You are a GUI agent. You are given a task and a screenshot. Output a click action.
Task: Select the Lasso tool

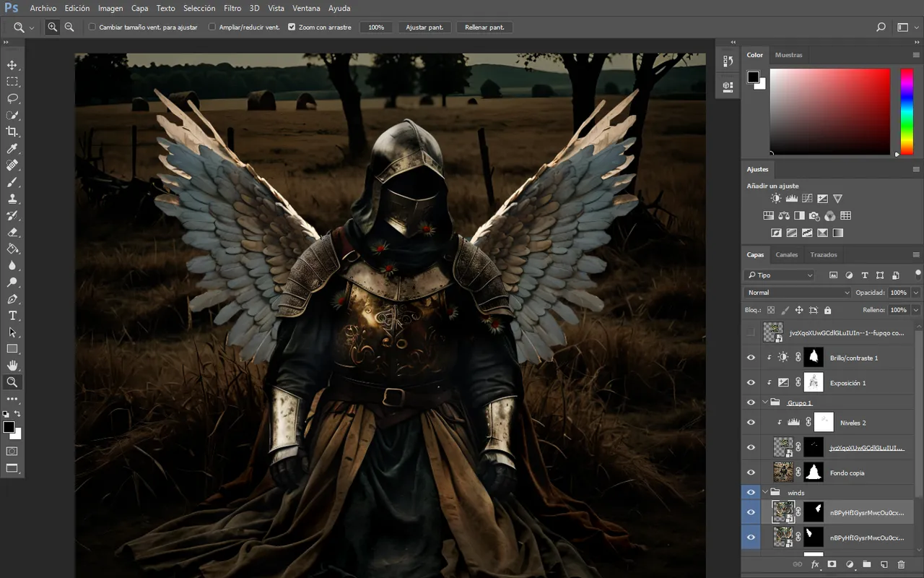point(12,98)
